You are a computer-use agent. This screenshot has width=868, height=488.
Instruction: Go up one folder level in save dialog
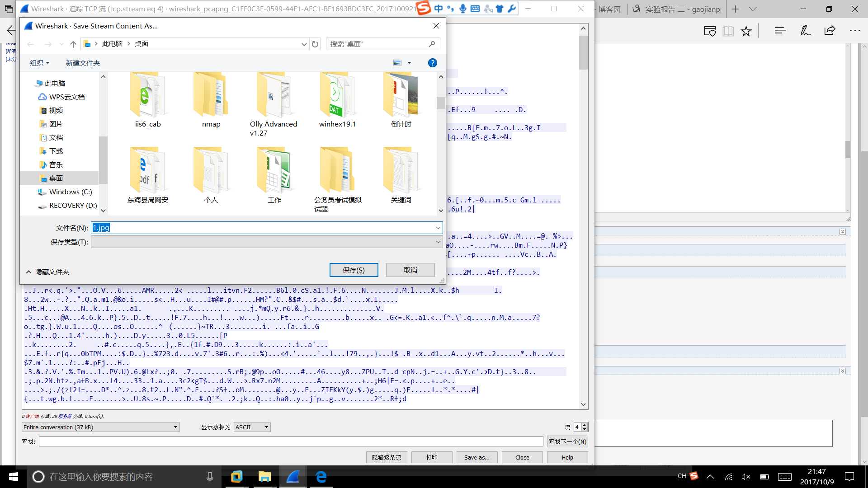(73, 44)
